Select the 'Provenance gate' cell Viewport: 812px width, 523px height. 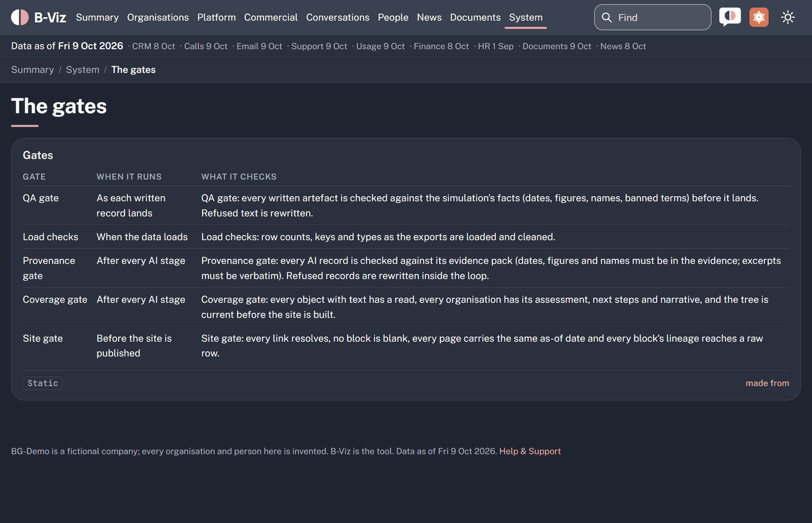[x=49, y=268]
